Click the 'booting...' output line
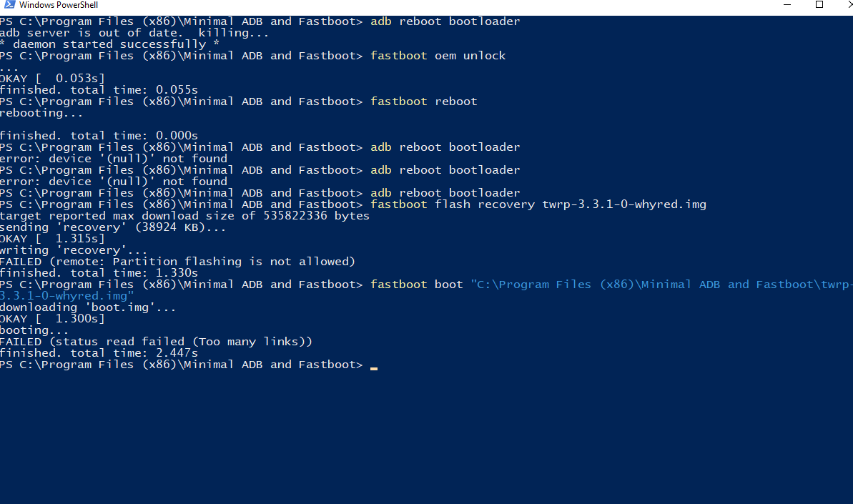853x504 pixels. click(x=34, y=330)
